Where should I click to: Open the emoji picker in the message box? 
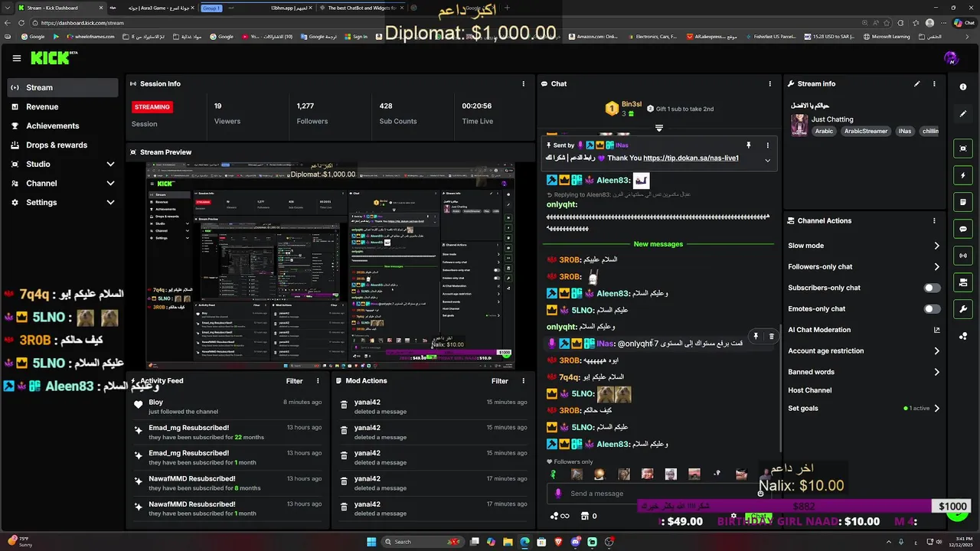click(x=760, y=494)
